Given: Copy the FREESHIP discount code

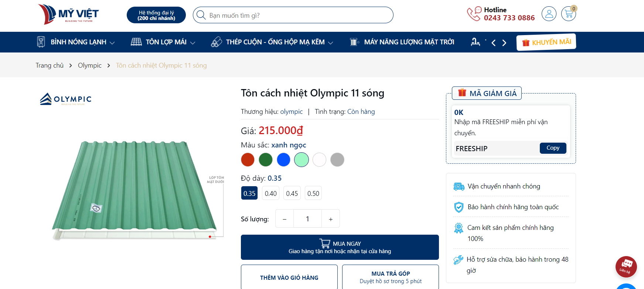Looking at the screenshot, I should 553,148.
